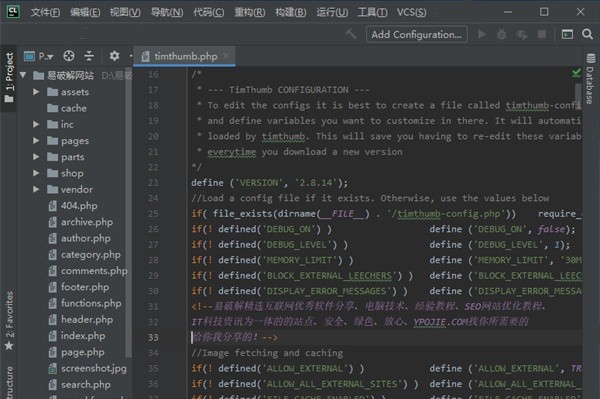Open the 文件(F) menu
The height and width of the screenshot is (399, 600).
[x=45, y=12]
